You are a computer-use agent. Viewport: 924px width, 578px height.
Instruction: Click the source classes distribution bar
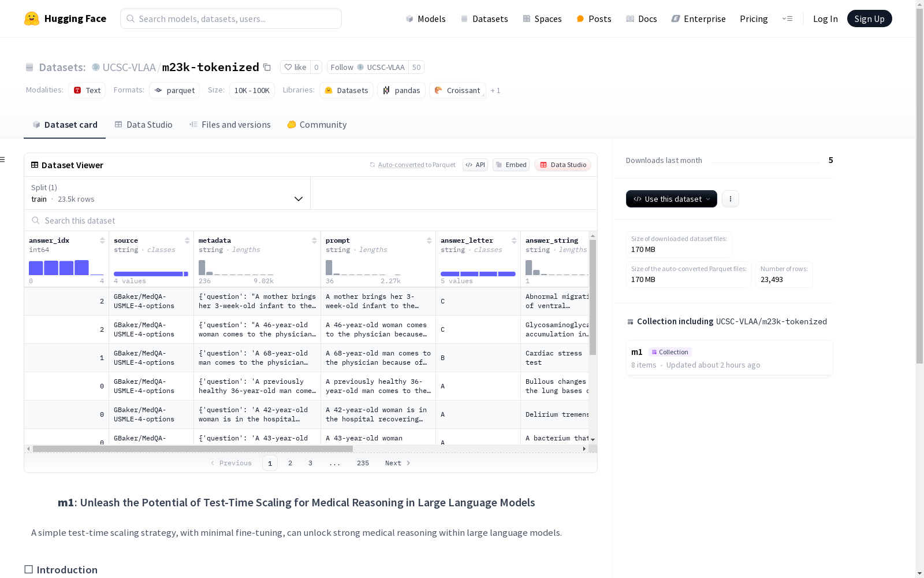[x=151, y=274]
